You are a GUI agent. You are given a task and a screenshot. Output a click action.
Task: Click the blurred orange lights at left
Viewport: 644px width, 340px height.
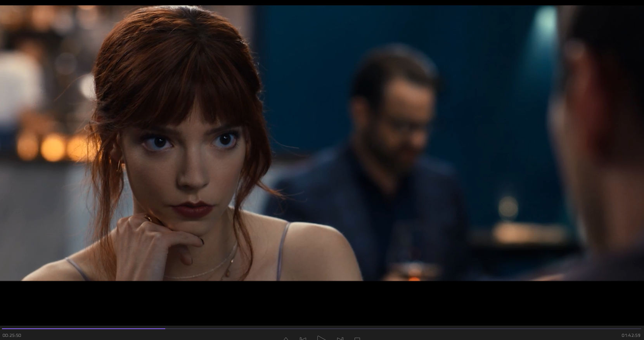click(x=52, y=147)
